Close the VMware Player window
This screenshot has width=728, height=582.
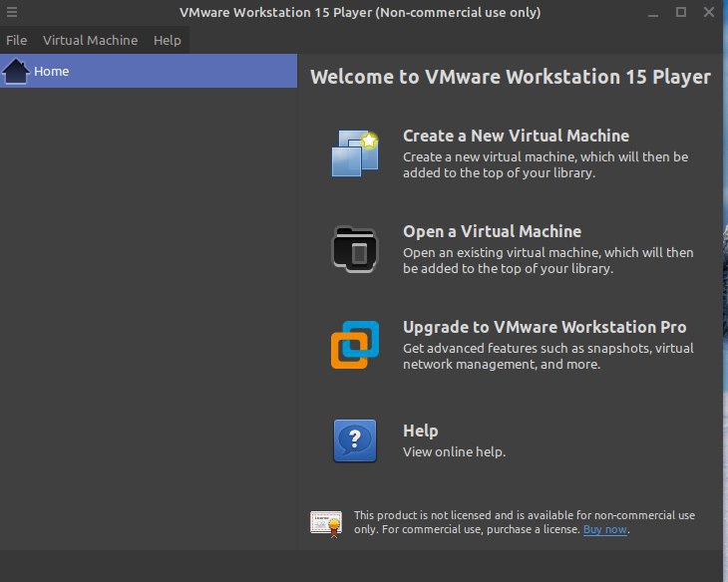(709, 12)
